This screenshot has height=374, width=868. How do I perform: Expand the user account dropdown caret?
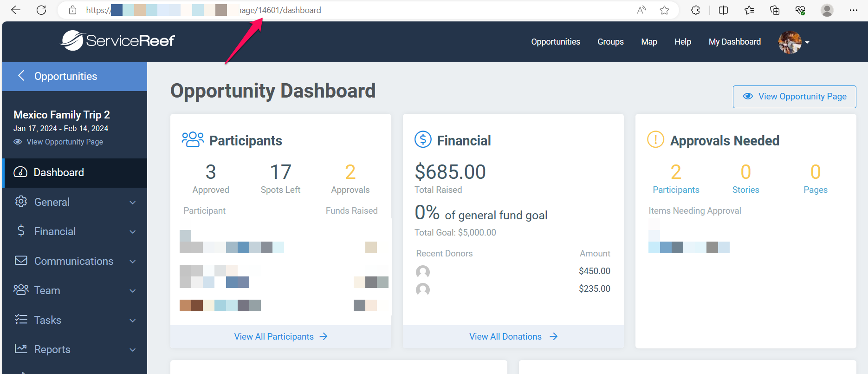point(807,42)
